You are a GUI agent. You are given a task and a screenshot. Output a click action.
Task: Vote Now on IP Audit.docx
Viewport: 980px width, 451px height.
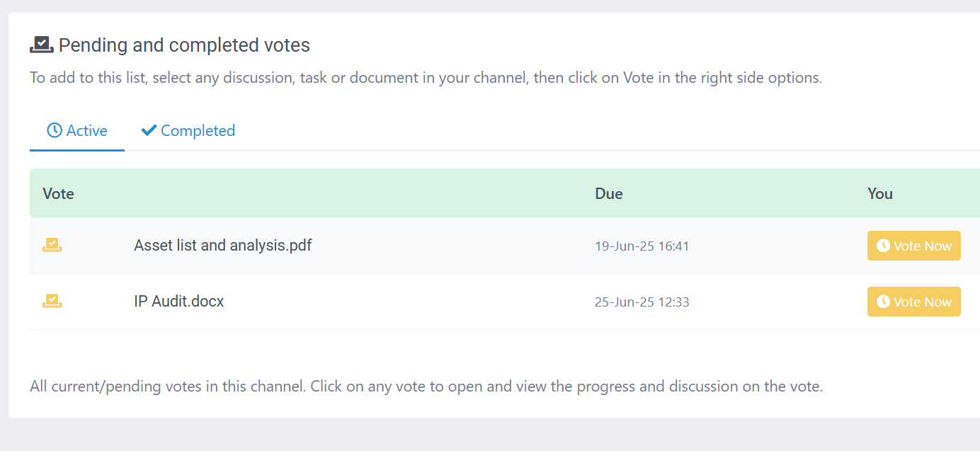tap(914, 302)
